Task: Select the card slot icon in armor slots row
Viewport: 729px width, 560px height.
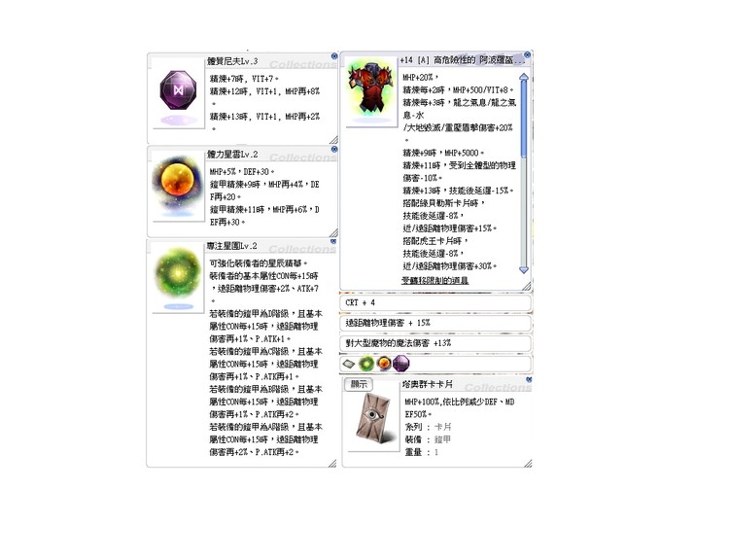Action: [348, 364]
